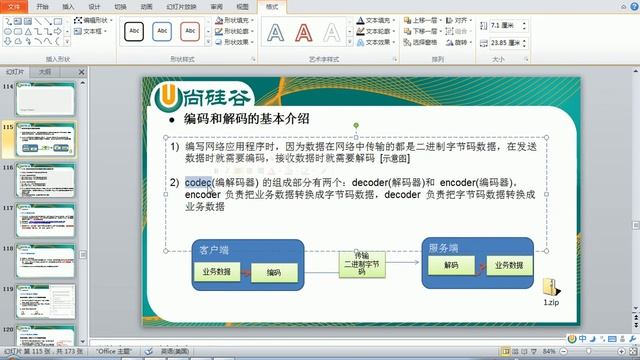
Task: Open 形状填充 (Shape Fill) dropdown
Action: [235, 20]
